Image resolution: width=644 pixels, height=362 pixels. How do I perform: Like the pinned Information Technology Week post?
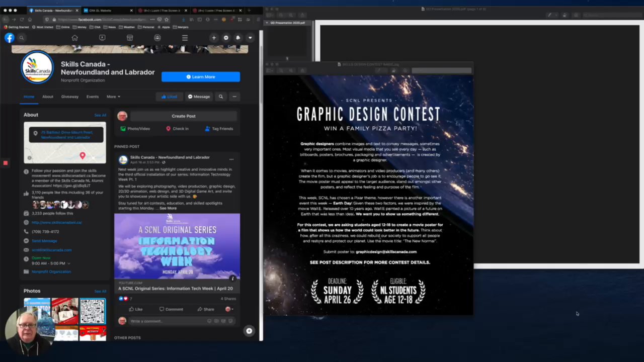pyautogui.click(x=135, y=309)
